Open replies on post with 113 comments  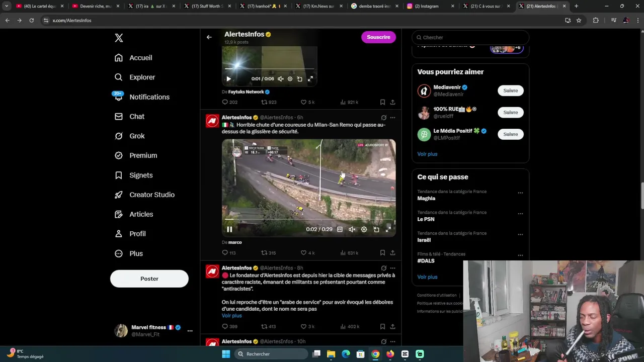229,253
